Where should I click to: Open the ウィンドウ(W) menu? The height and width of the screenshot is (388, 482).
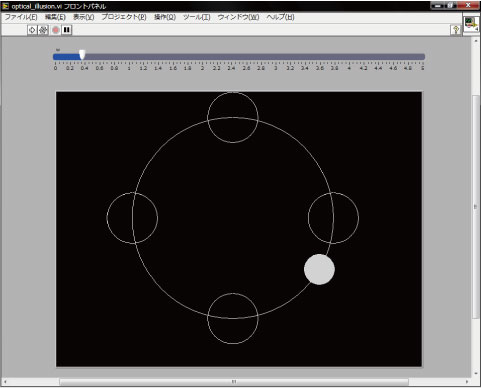[238, 17]
